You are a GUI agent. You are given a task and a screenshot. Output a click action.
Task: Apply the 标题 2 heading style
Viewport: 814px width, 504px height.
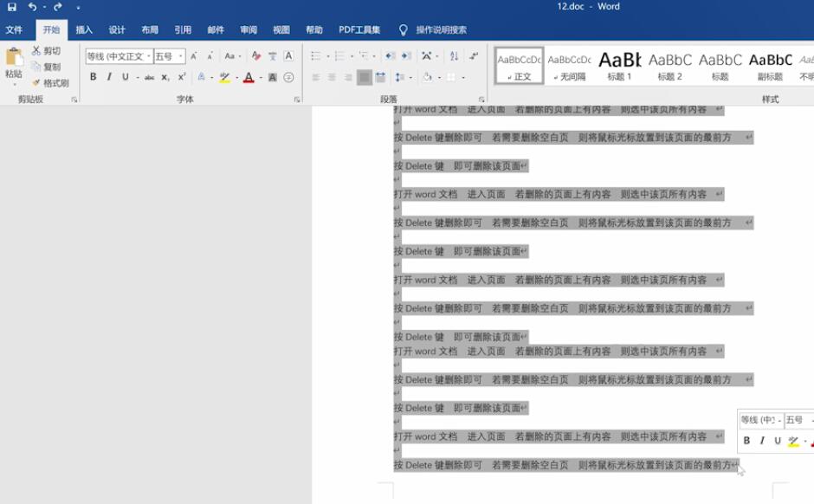pos(669,66)
